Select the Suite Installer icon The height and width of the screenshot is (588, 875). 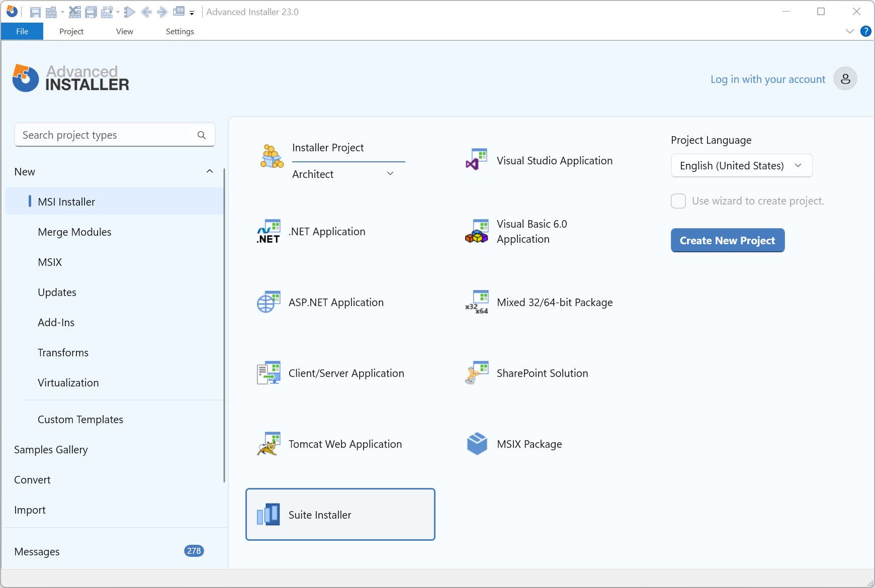point(269,515)
